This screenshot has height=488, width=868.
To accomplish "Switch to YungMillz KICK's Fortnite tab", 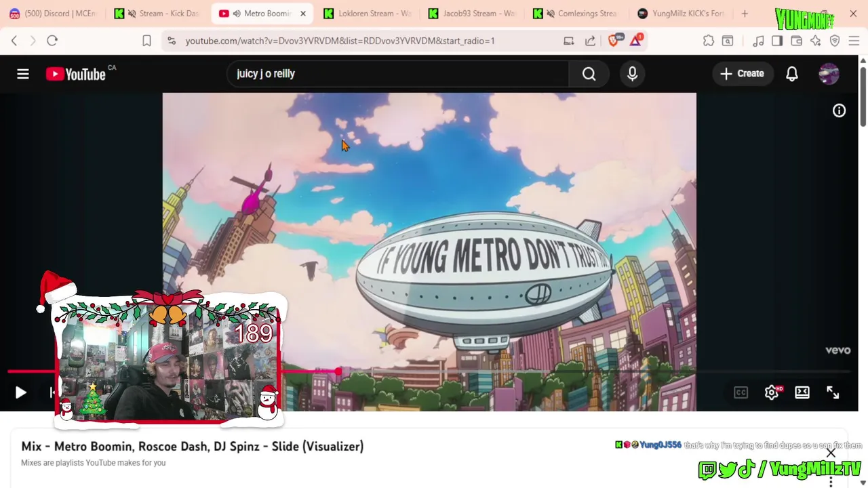I will pyautogui.click(x=682, y=14).
